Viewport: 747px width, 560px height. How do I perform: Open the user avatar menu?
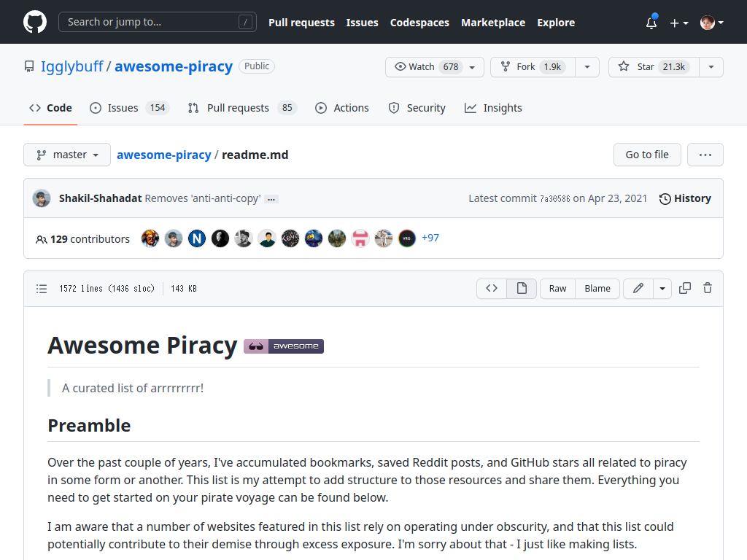point(712,23)
